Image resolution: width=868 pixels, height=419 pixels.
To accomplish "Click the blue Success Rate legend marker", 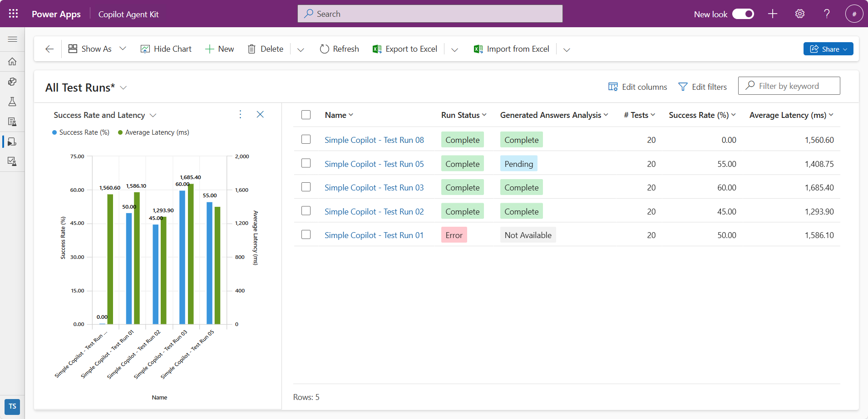I will pyautogui.click(x=54, y=132).
